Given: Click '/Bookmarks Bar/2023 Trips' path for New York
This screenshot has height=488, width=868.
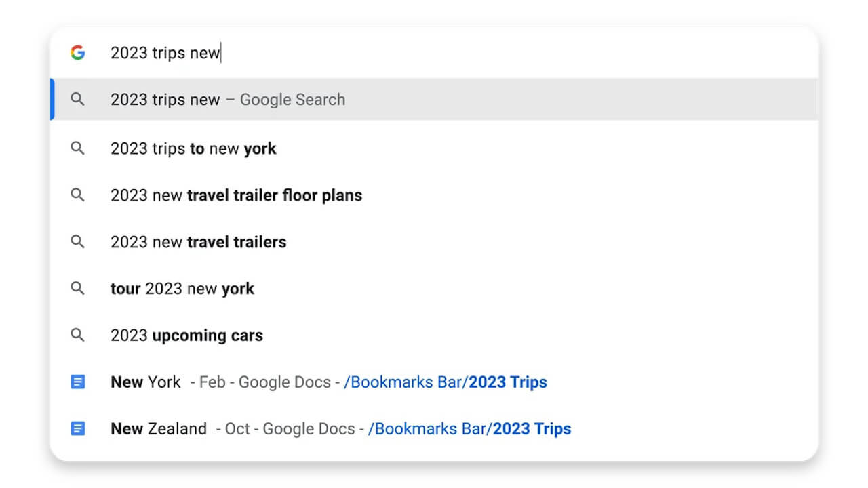Looking at the screenshot, I should coord(446,382).
